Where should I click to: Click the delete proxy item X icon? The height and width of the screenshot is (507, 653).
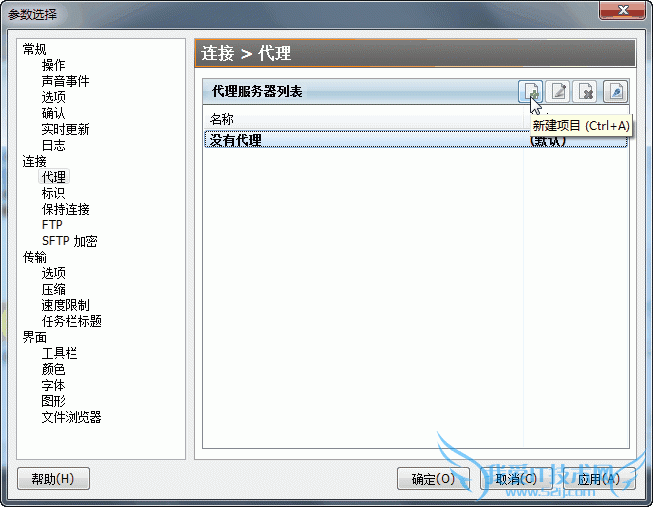coord(585,91)
